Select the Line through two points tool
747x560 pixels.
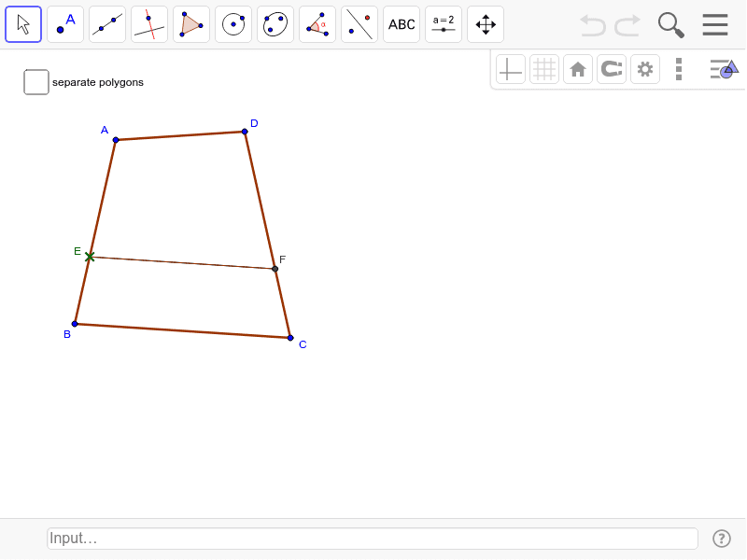click(x=107, y=24)
